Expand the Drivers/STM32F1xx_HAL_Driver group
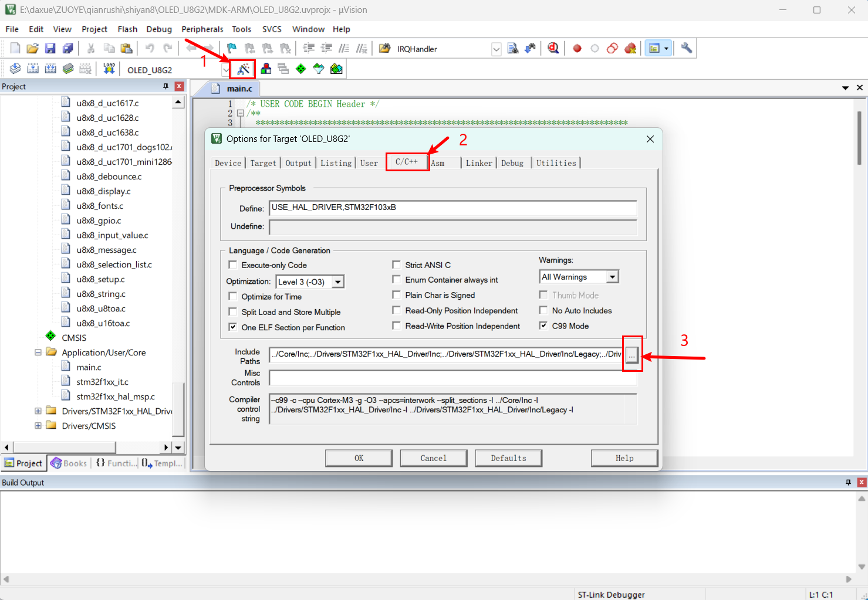This screenshot has width=868, height=600. point(38,411)
